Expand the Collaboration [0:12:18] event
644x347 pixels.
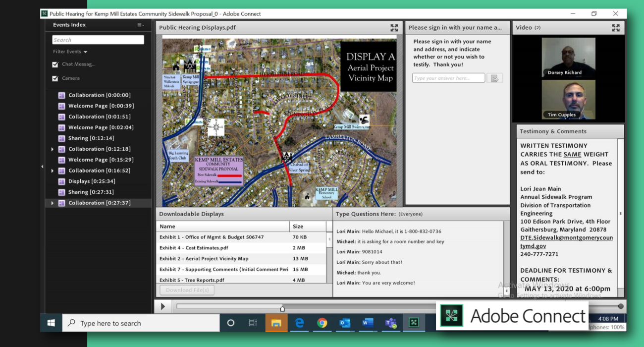click(53, 149)
